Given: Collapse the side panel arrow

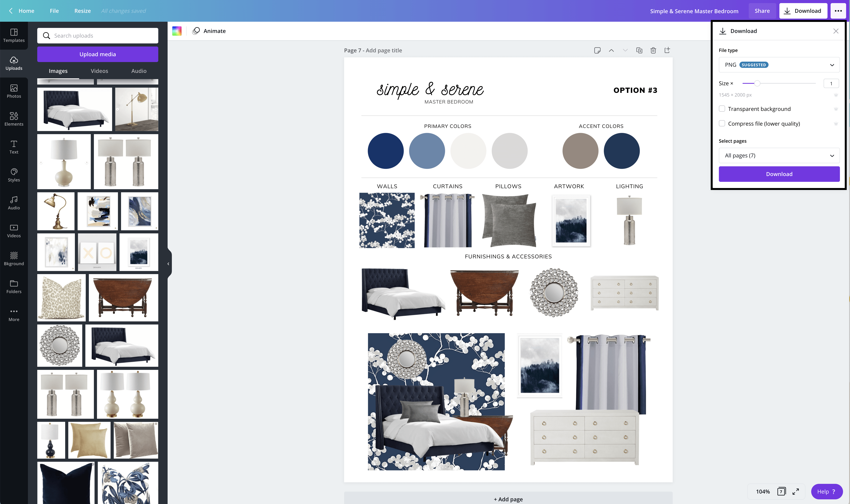Looking at the screenshot, I should click(168, 264).
